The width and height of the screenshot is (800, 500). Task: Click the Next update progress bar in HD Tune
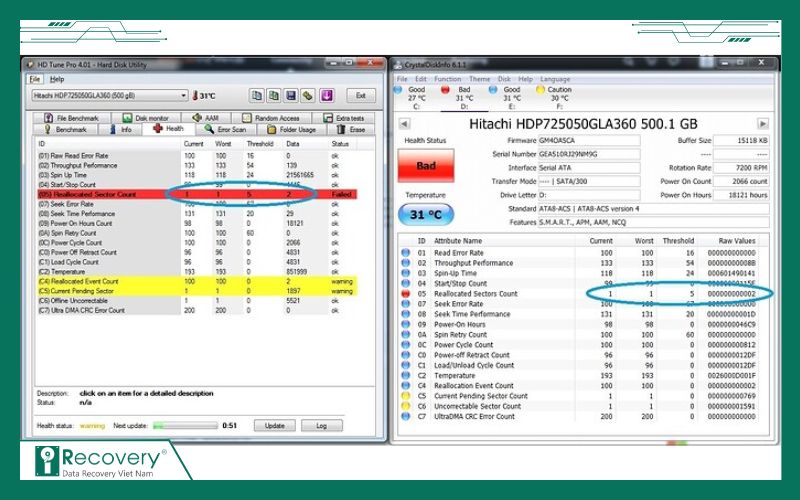click(x=185, y=426)
